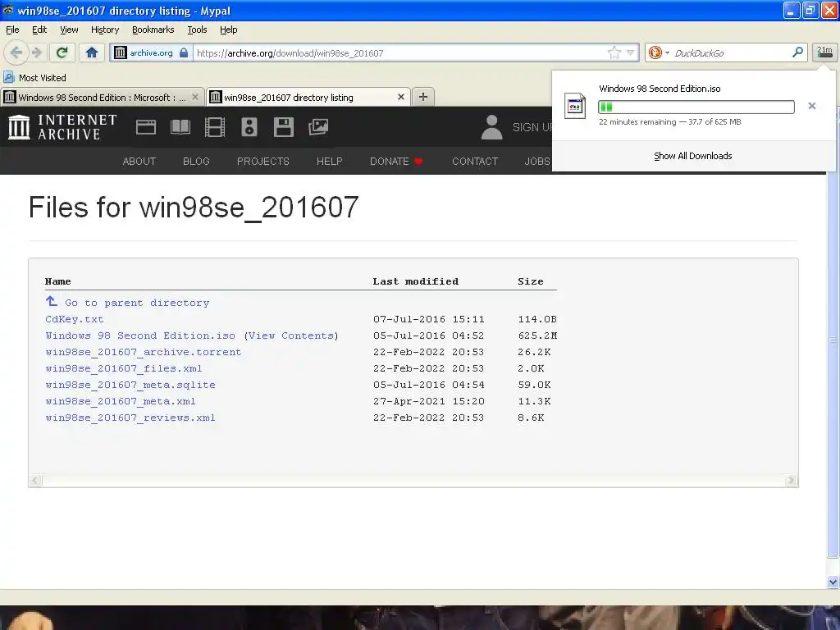Open the Edit menu

[39, 30]
